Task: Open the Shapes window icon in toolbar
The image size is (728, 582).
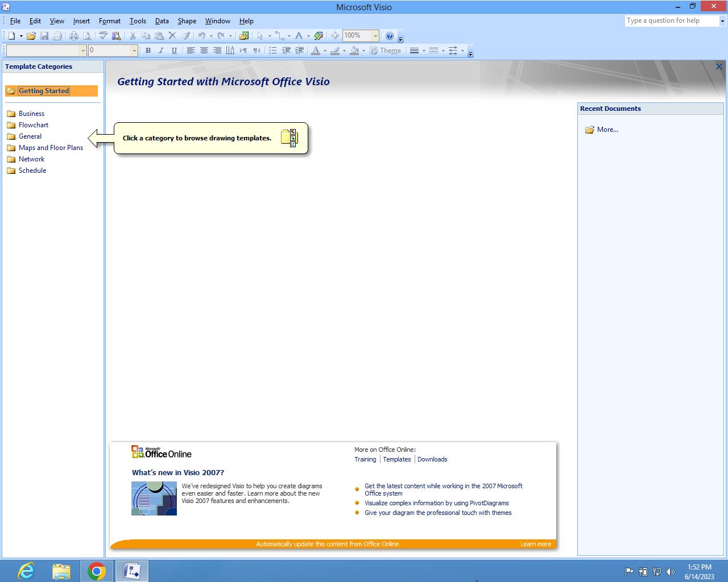Action: pos(244,36)
